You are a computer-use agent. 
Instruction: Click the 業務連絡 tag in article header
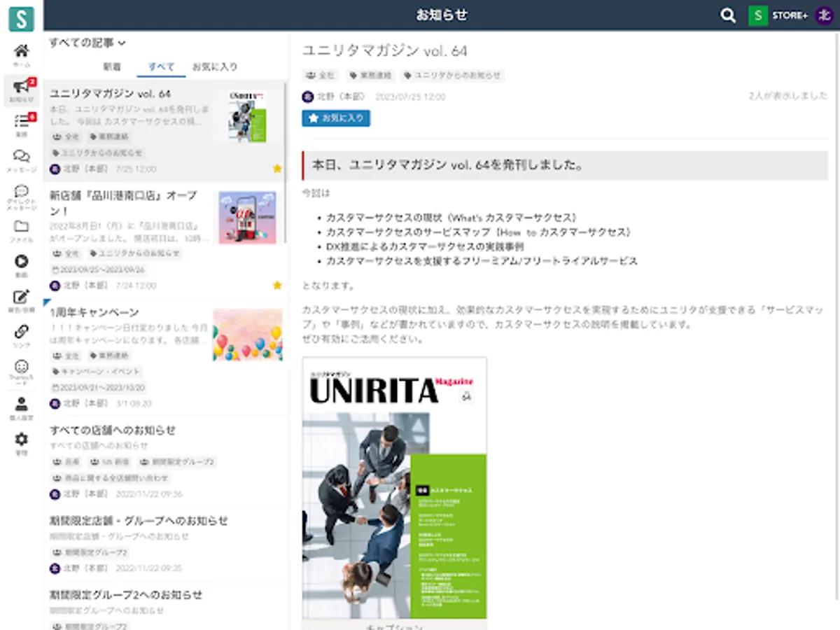[x=371, y=75]
